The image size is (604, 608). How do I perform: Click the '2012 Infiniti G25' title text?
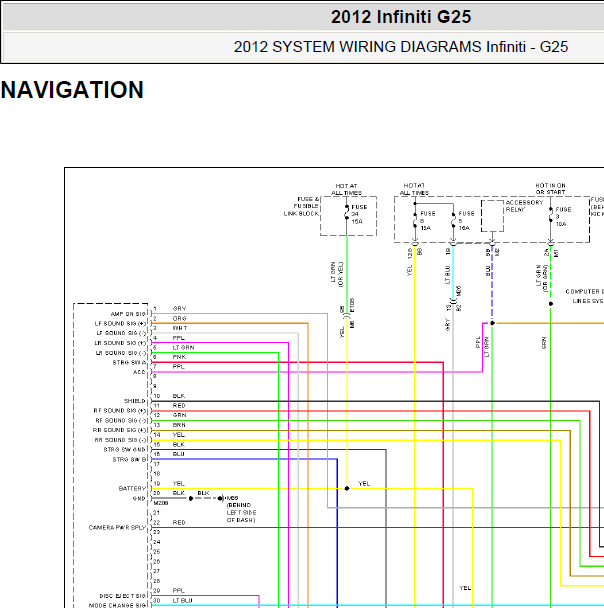(x=401, y=17)
